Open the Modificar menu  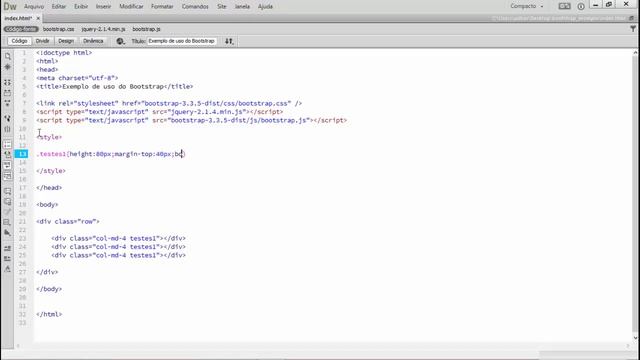131,7
